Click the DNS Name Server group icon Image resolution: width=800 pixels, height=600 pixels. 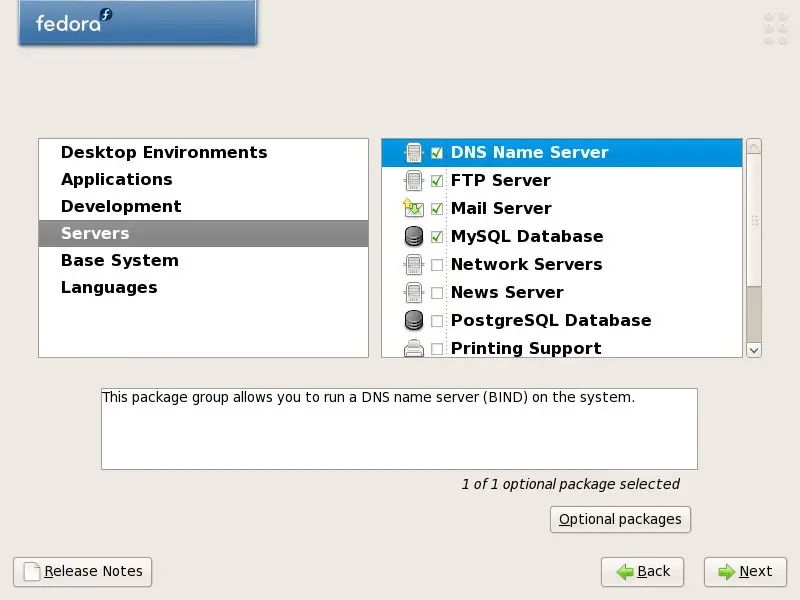(414, 153)
